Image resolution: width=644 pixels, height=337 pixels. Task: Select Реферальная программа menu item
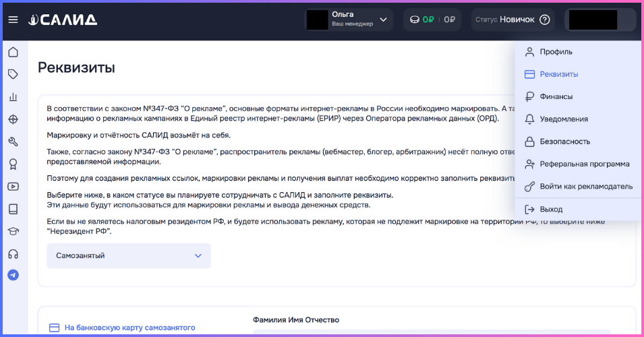(577, 164)
